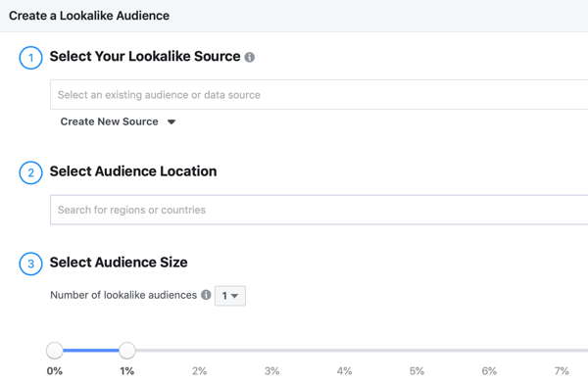Click the 6% label under the slider
The height and width of the screenshot is (385, 588).
(x=489, y=371)
